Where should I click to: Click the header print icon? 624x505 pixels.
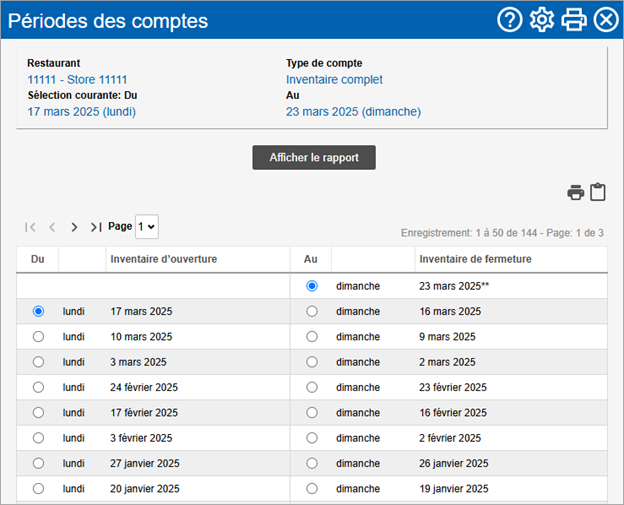click(x=573, y=19)
